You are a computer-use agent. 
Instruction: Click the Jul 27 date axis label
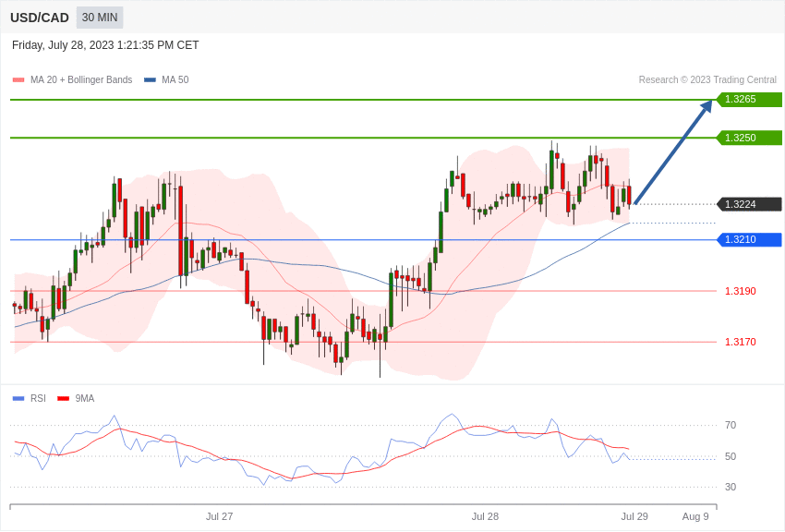(x=219, y=516)
